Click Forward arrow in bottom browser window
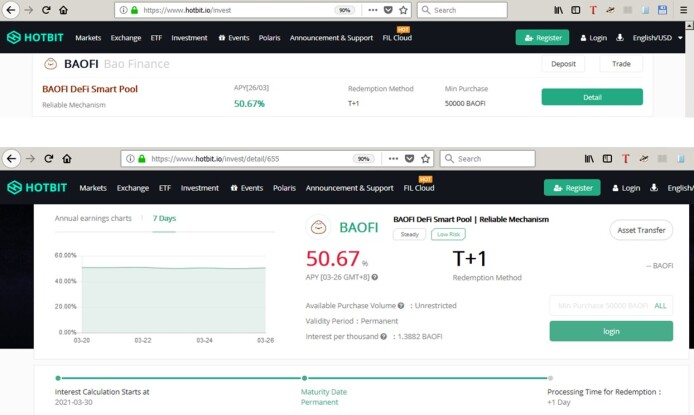 30,158
